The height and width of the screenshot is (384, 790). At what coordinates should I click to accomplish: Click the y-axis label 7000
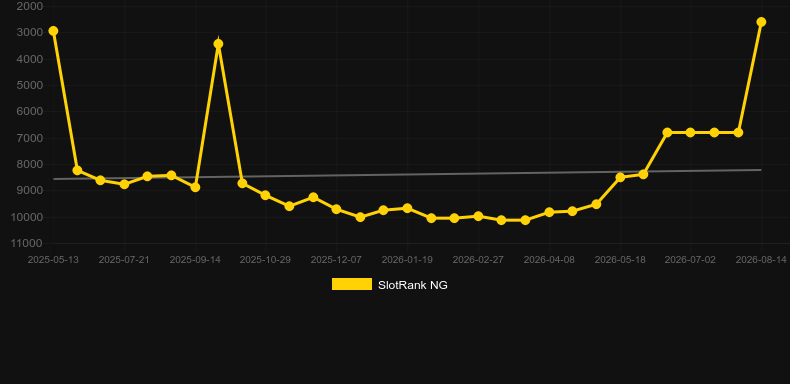[30, 138]
